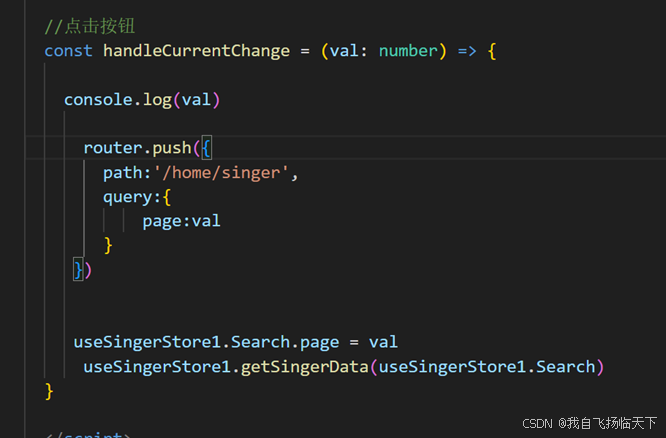Click the router.push call
Viewport: 666px width, 438px height.
137,148
